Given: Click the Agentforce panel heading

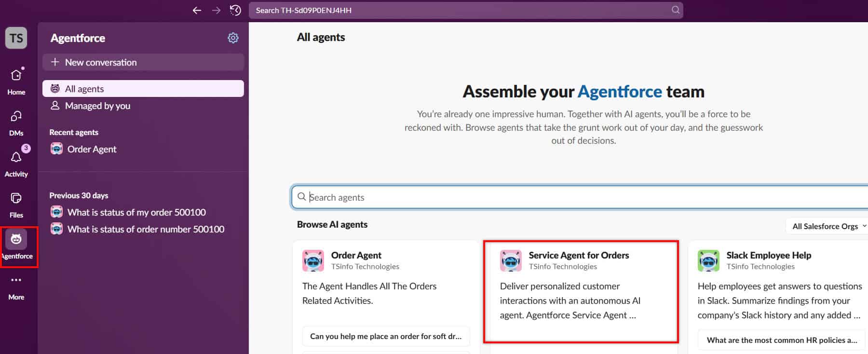Looking at the screenshot, I should click(x=78, y=38).
